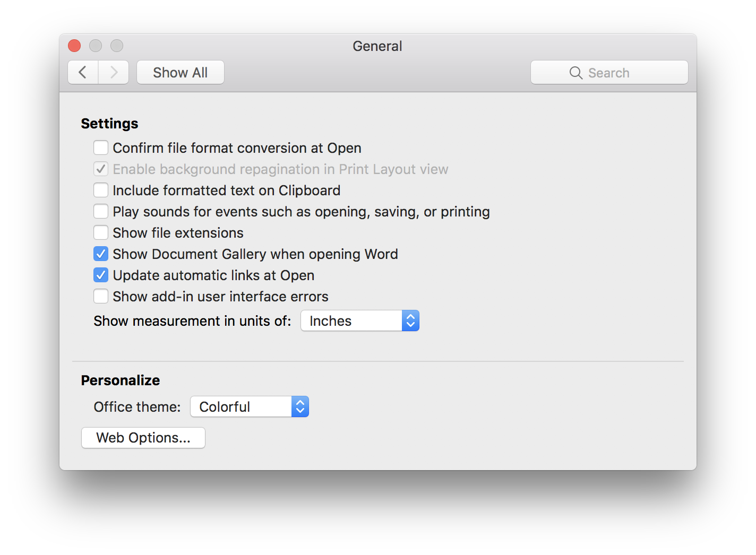This screenshot has width=756, height=555.
Task: Check Include formatted text on Clipboard
Action: click(101, 190)
